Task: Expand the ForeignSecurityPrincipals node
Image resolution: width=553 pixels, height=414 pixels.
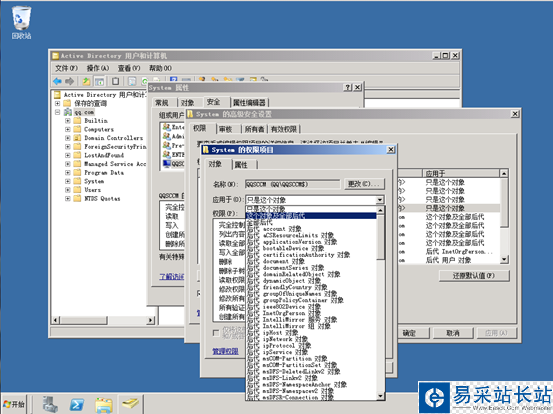Action: tap(67, 147)
